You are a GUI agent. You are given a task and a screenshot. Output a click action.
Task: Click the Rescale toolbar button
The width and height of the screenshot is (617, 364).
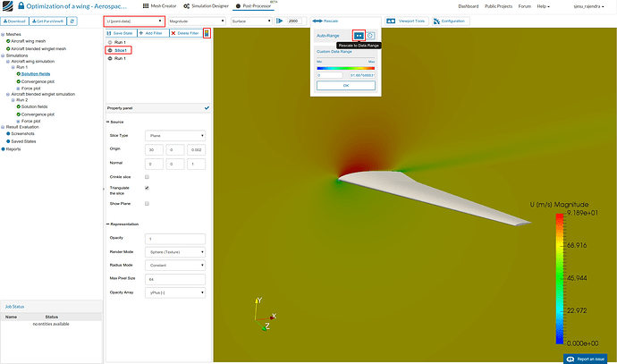325,21
